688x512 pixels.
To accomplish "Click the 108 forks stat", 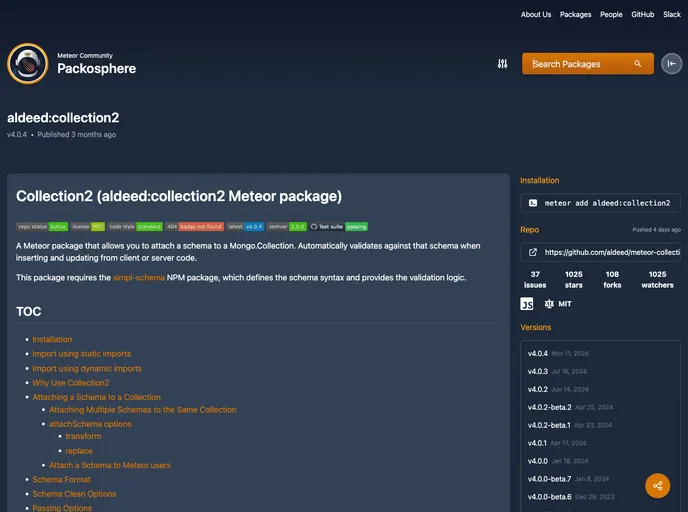I will pyautogui.click(x=612, y=279).
